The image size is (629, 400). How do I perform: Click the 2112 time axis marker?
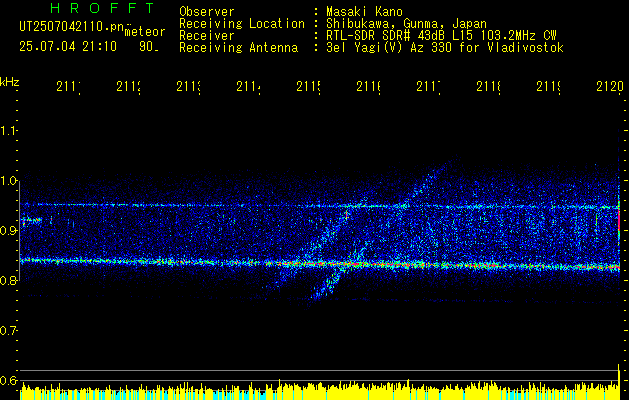pos(129,87)
